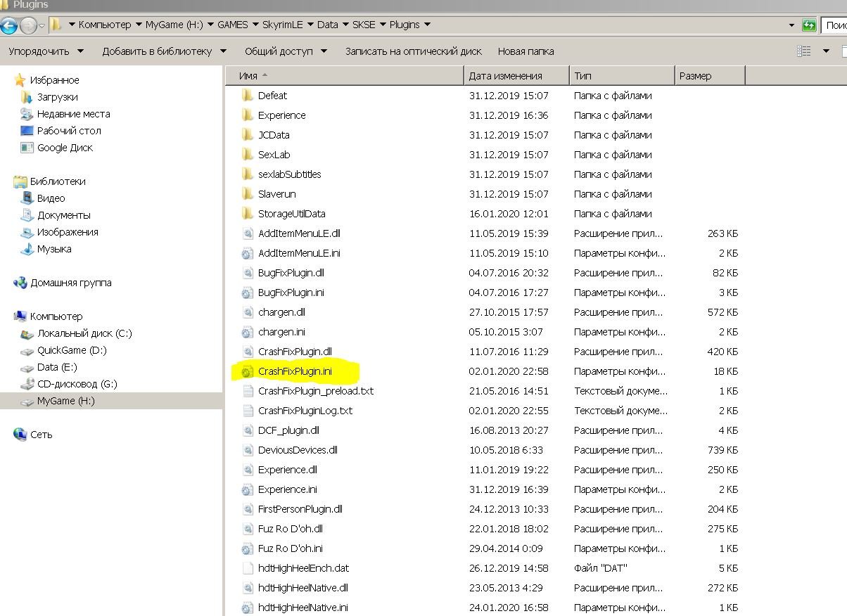
Task: Click the search input field
Action: tap(834, 25)
